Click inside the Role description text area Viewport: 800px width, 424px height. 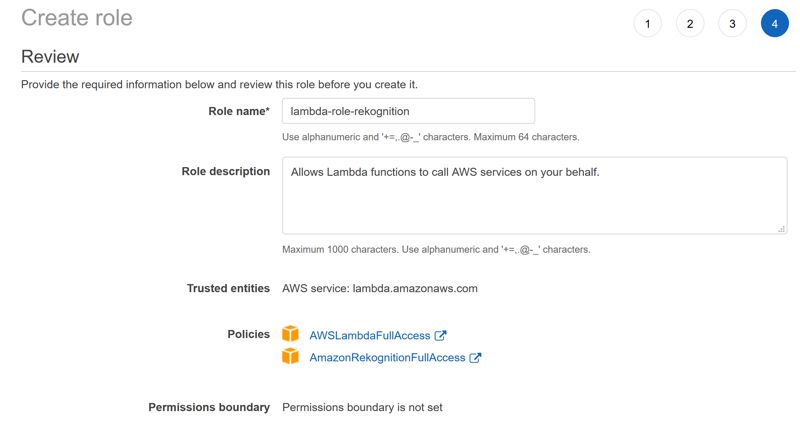(534, 195)
